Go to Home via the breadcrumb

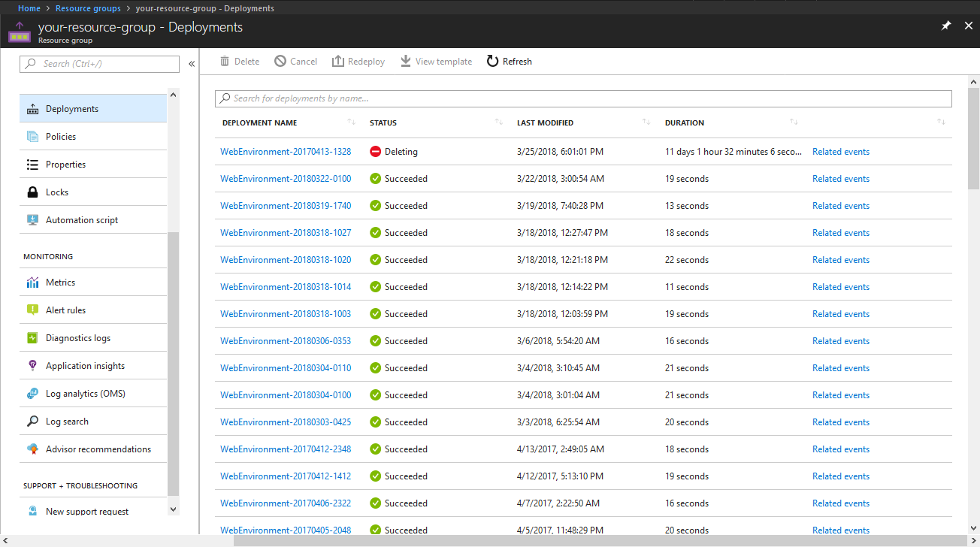pyautogui.click(x=29, y=8)
